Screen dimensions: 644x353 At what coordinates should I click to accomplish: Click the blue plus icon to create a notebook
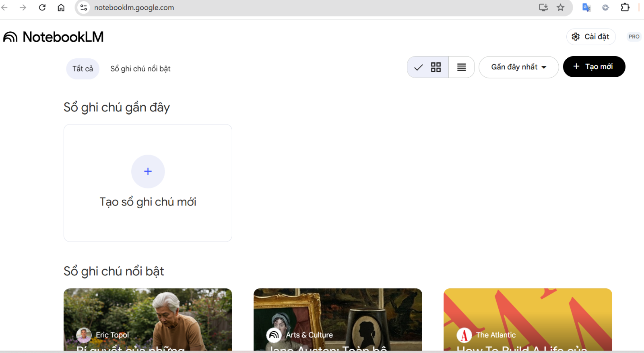pyautogui.click(x=148, y=172)
